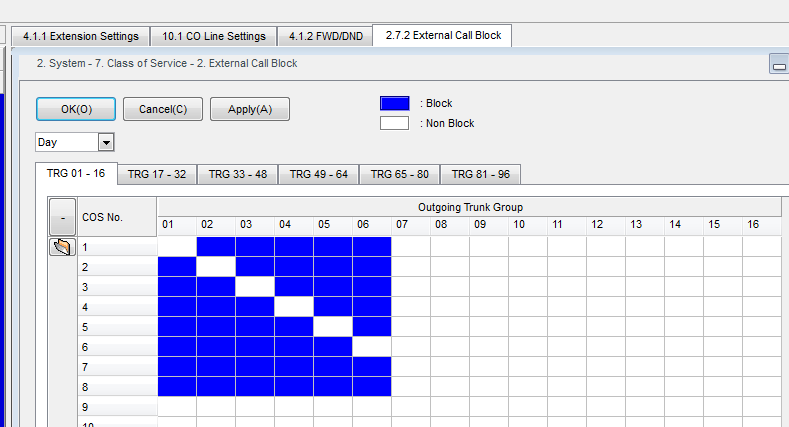The height and width of the screenshot is (427, 789).
Task: Select the 2.7.2 External Call Block tab
Action: click(443, 35)
